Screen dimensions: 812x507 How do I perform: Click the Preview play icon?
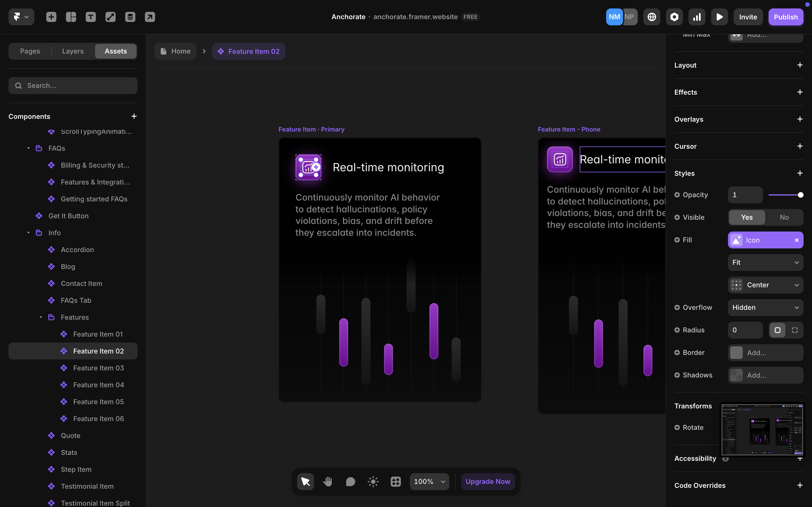click(x=719, y=17)
